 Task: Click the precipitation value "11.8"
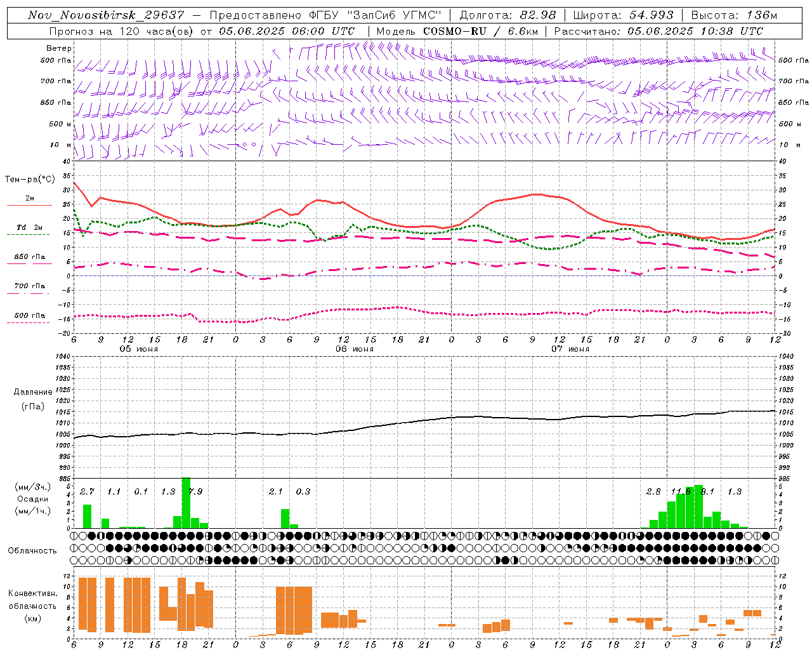pyautogui.click(x=681, y=491)
